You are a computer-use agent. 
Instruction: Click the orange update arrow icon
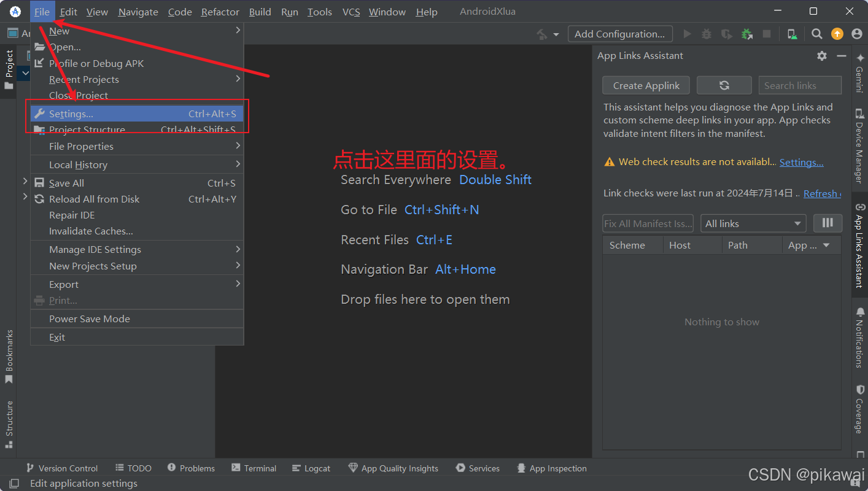click(837, 34)
